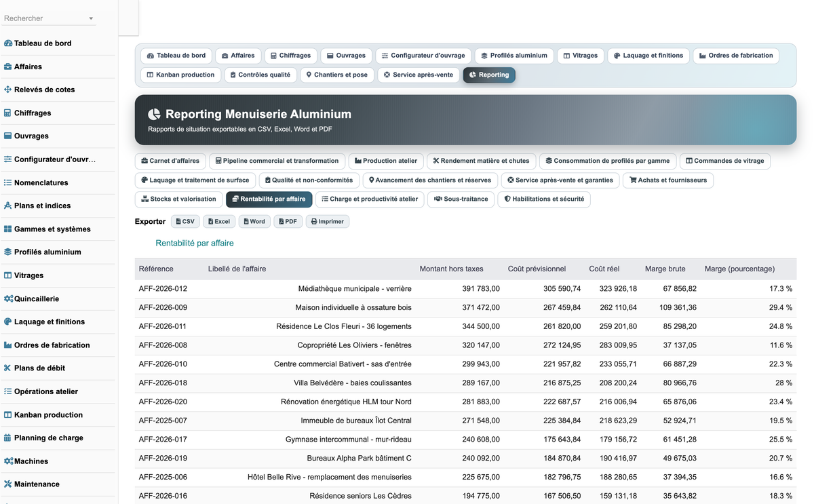
Task: Show Pipeline commercial et transformation report
Action: [x=277, y=161]
